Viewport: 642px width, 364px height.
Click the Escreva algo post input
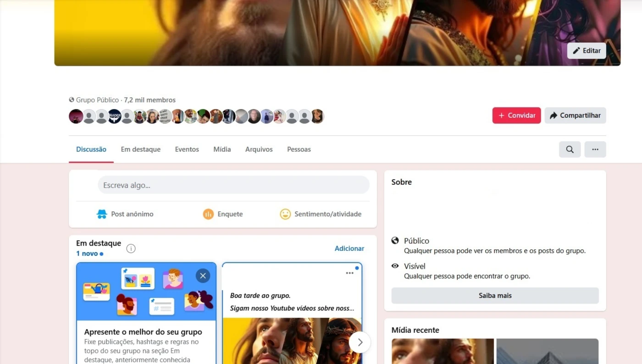pos(233,185)
